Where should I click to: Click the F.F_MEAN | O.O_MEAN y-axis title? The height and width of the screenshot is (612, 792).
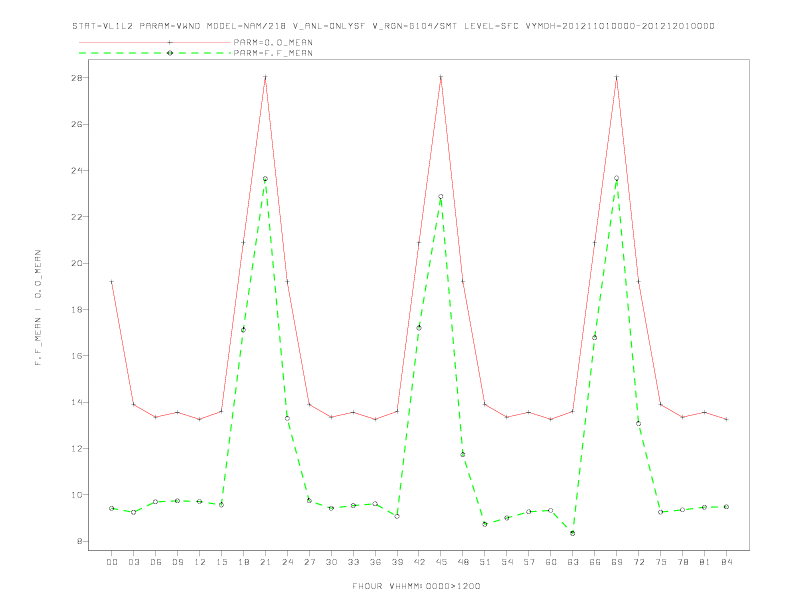(38, 308)
